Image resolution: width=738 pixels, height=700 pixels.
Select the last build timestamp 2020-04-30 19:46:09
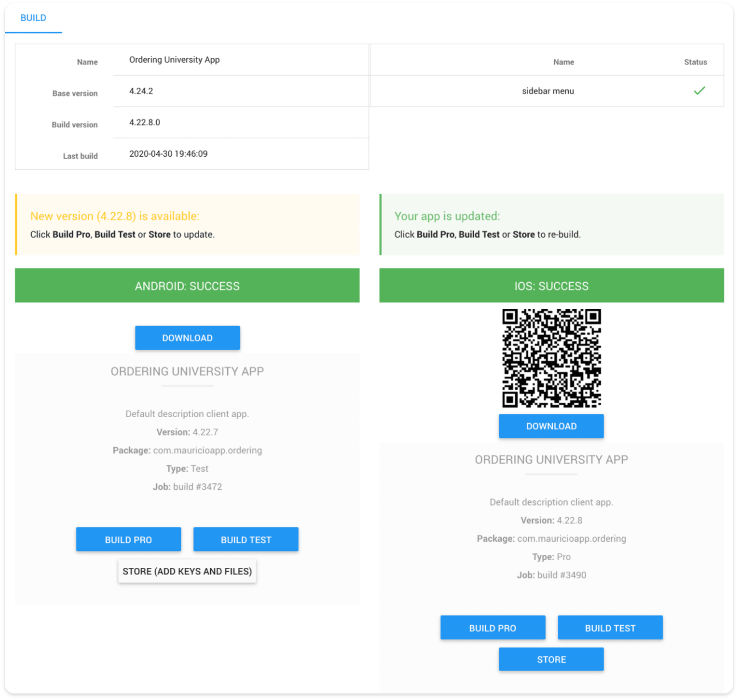[x=168, y=154]
